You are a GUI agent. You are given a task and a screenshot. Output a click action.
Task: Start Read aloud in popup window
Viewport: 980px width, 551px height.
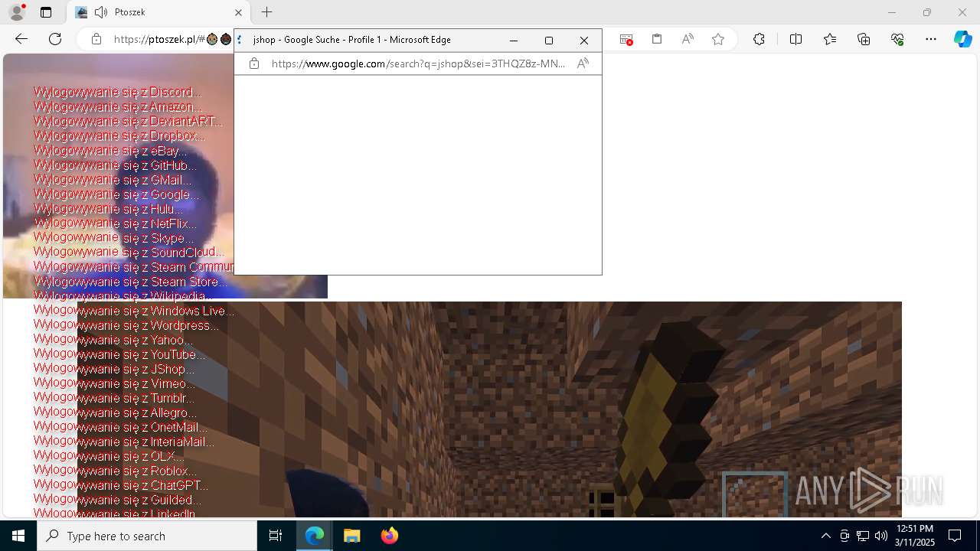[x=583, y=64]
